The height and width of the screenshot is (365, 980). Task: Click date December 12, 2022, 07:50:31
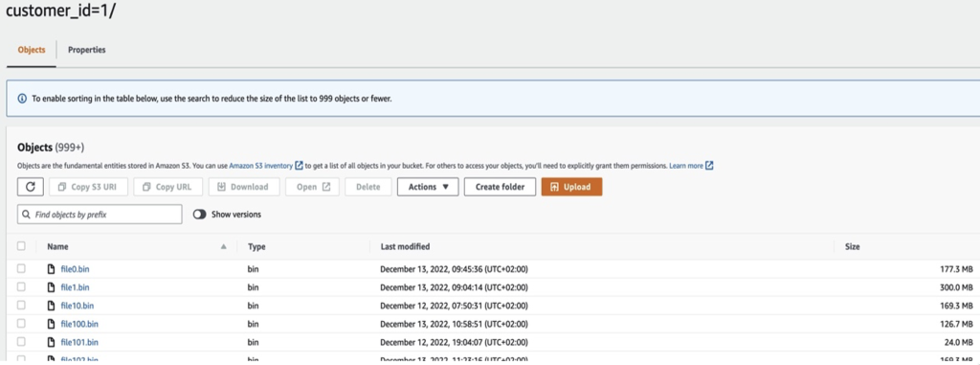point(455,306)
